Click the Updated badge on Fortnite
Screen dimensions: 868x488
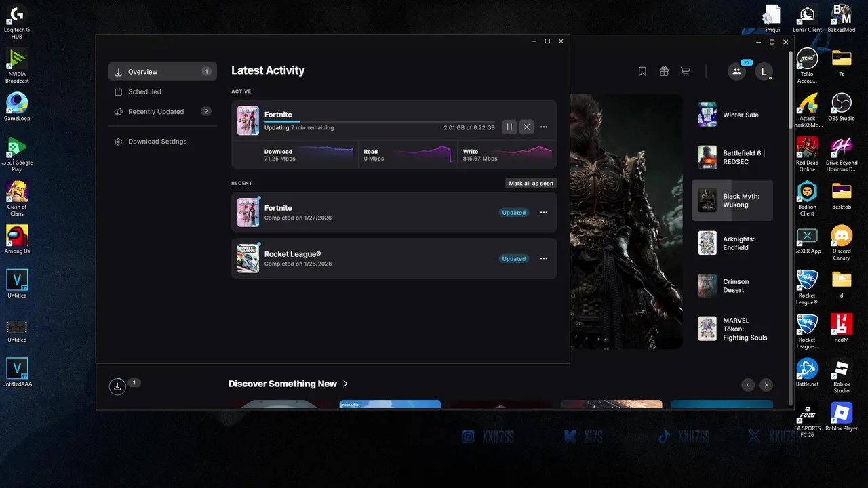[514, 213]
